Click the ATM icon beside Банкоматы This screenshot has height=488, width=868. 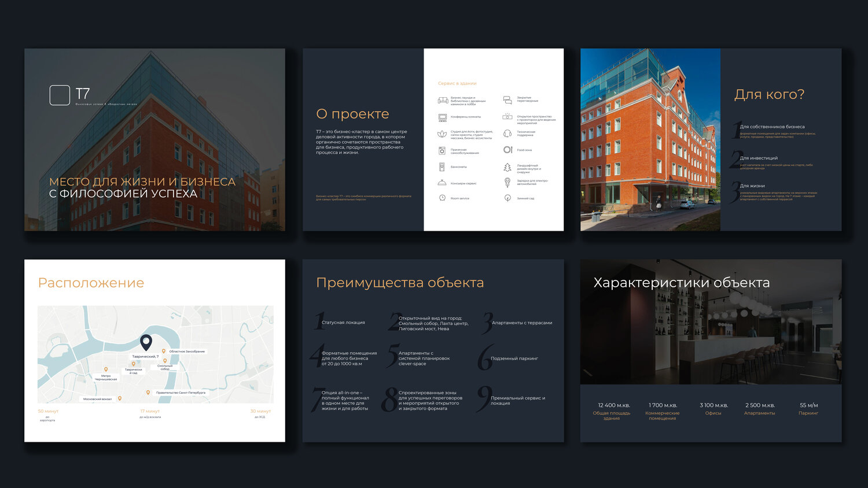(x=442, y=167)
